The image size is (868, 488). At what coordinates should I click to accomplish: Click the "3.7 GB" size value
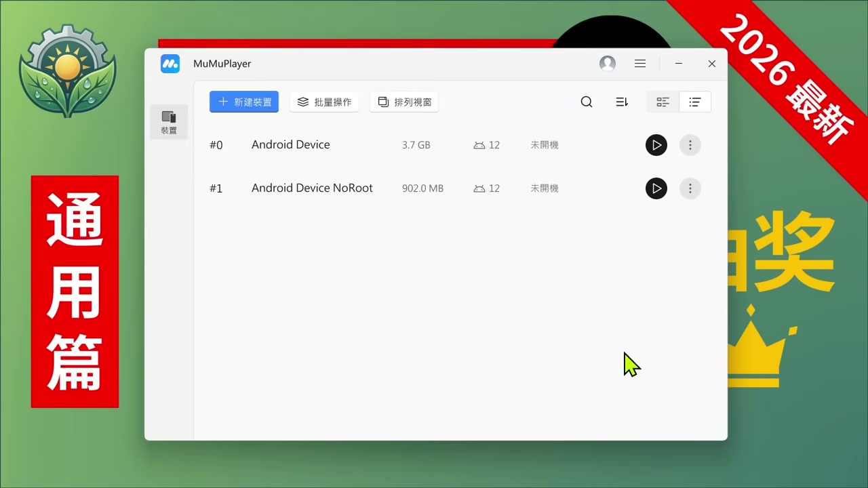(x=416, y=145)
